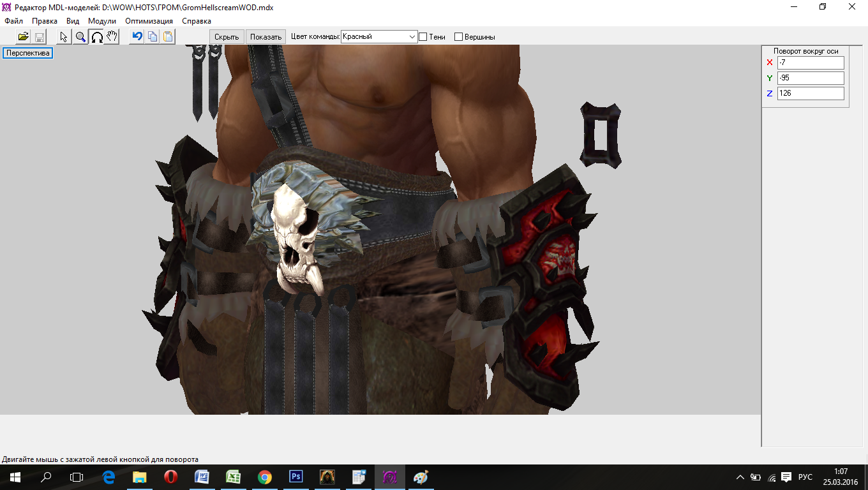
Task: Enable the Тени shadows checkbox
Action: coord(423,37)
